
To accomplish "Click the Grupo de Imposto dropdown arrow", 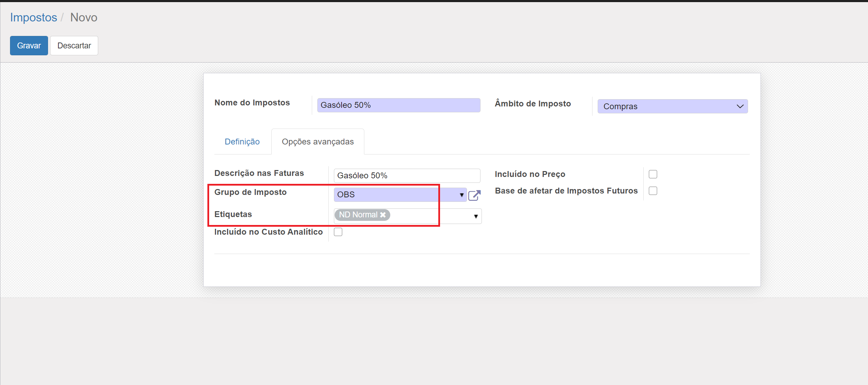I will 461,195.
